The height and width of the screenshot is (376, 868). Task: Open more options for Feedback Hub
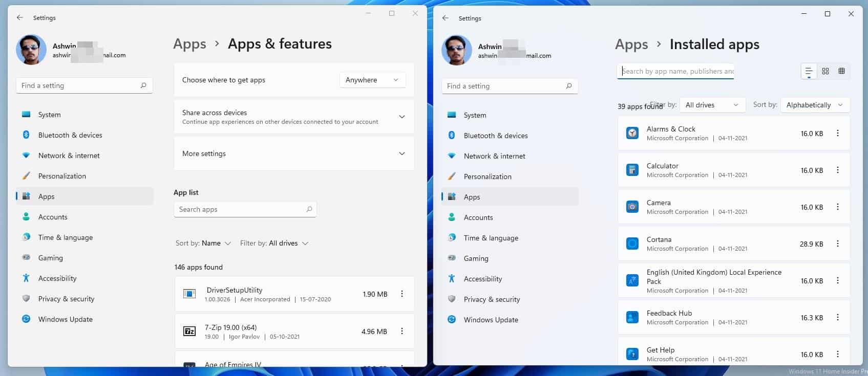click(838, 318)
